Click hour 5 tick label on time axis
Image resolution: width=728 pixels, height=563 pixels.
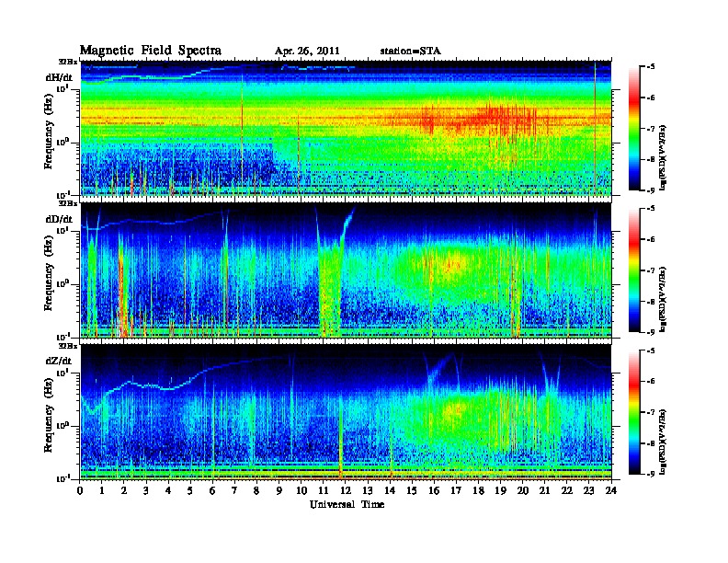[191, 490]
